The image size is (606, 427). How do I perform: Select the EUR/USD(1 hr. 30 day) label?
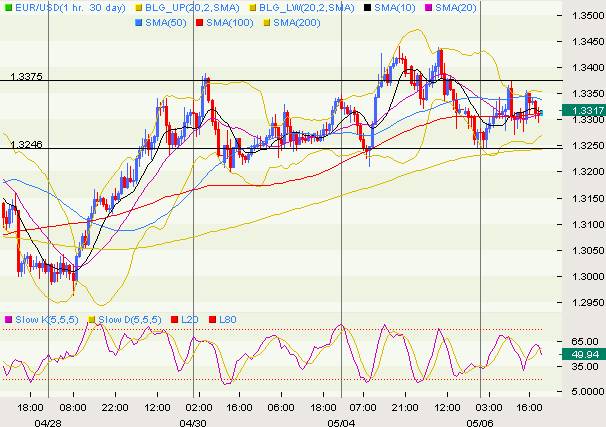point(70,8)
